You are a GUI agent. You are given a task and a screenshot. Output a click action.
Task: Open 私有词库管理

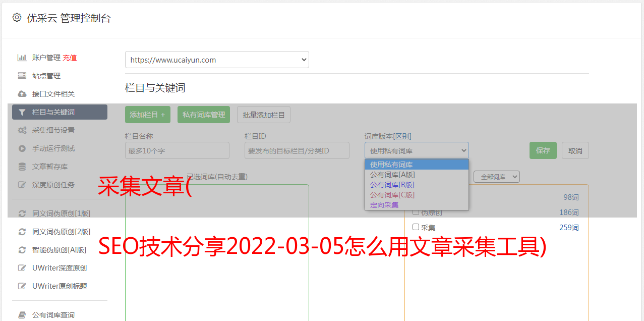204,115
